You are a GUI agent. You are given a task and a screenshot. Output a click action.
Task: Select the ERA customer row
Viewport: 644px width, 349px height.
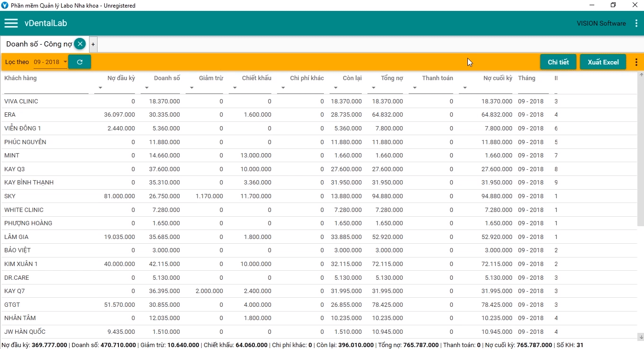point(319,115)
